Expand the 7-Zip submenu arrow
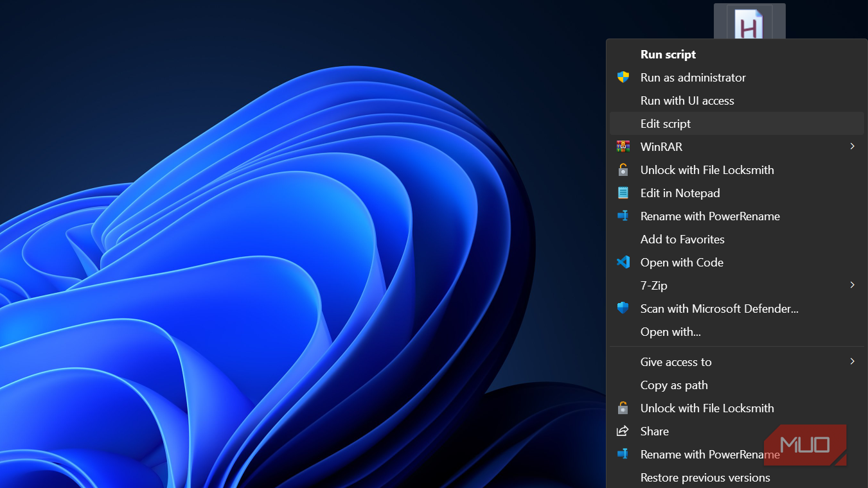Viewport: 868px width, 488px height. (852, 285)
